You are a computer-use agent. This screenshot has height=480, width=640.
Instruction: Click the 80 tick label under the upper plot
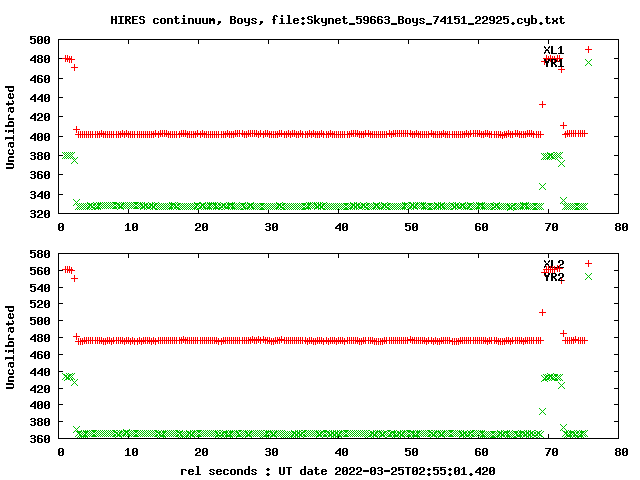(x=621, y=227)
